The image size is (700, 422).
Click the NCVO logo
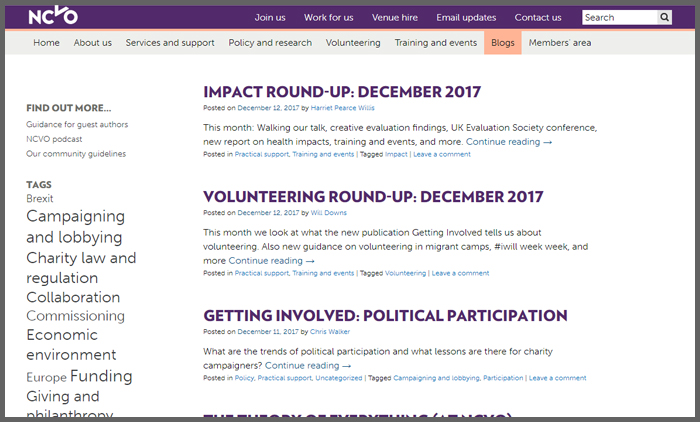53,16
